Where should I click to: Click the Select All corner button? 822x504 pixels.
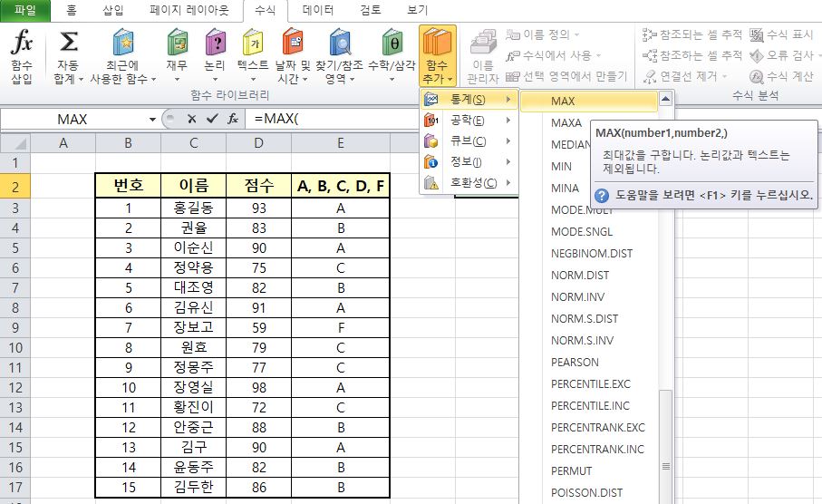click(x=15, y=143)
